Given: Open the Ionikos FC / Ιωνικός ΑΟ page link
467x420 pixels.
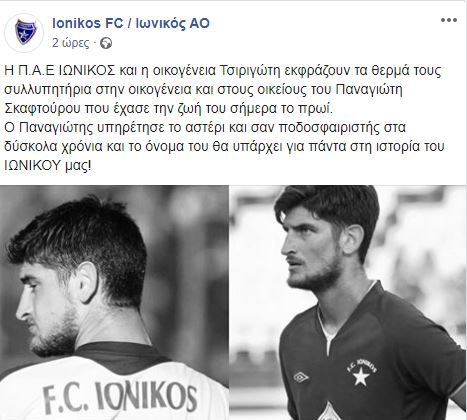Looking at the screenshot, I should [131, 23].
